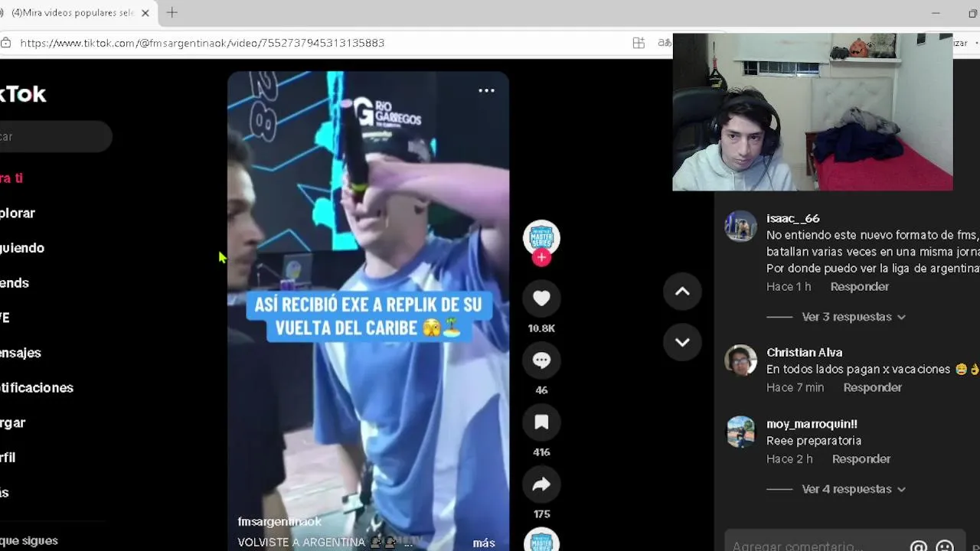The image size is (980, 551).
Task: Focus the browser address bar URL
Action: (202, 43)
